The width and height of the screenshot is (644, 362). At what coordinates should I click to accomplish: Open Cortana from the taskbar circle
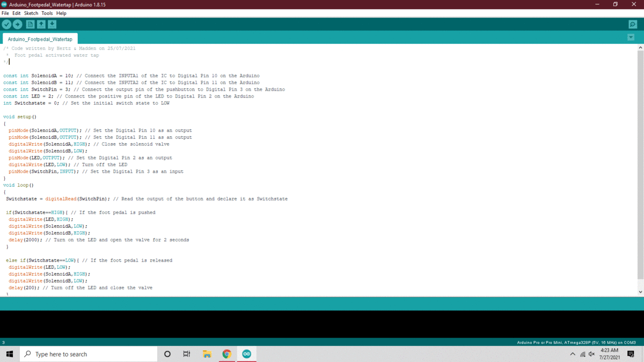point(167,354)
